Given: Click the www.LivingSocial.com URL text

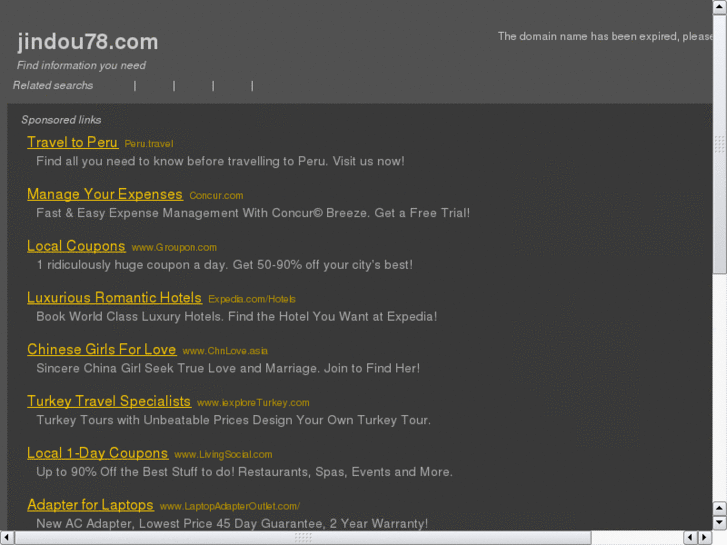Looking at the screenshot, I should point(223,455).
